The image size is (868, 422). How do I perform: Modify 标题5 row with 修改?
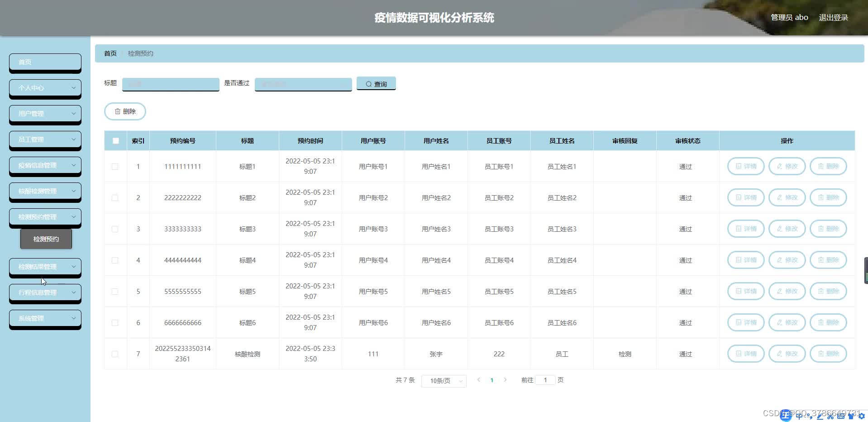click(x=787, y=291)
